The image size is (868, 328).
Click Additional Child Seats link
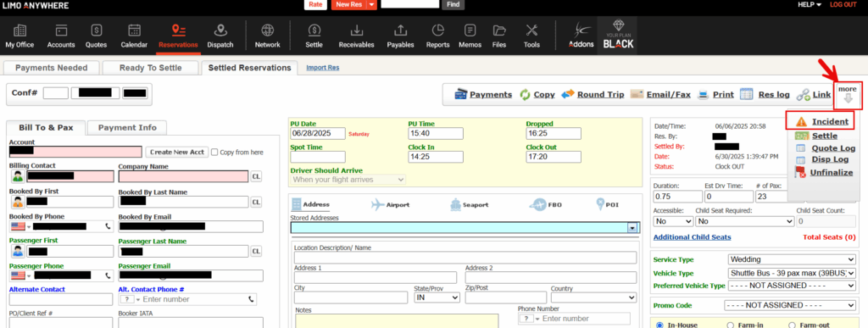[x=692, y=237]
